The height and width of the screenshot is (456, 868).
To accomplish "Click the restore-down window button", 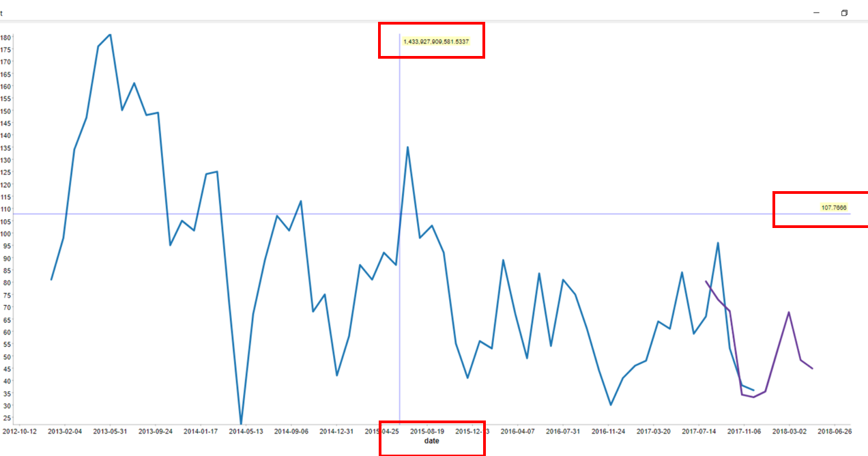I will (844, 13).
